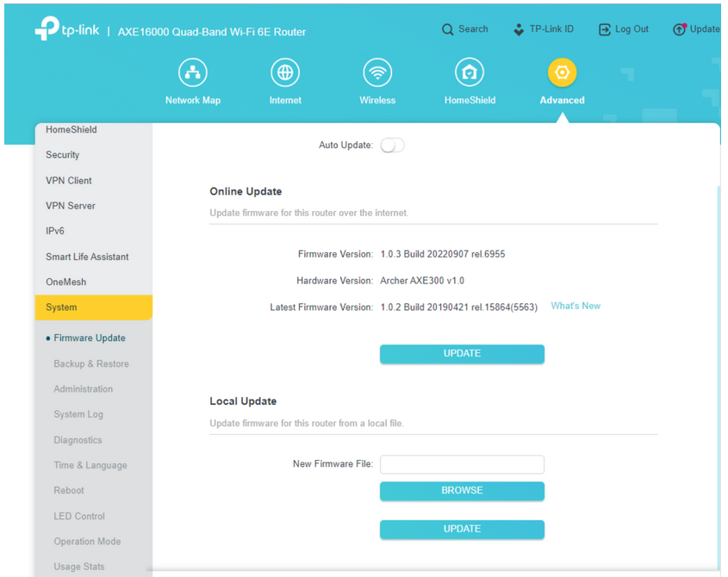Click the 'Local Update' heading

click(243, 401)
